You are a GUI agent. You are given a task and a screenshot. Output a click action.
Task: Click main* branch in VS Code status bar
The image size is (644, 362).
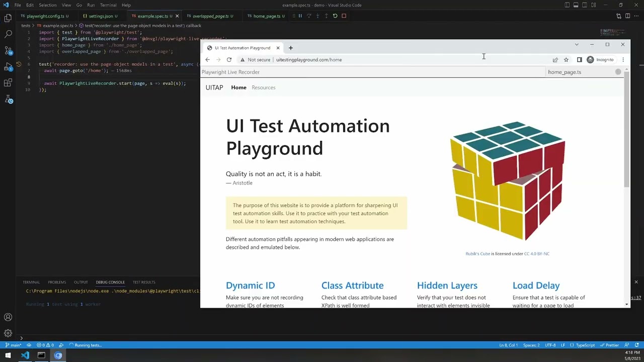[x=14, y=345]
